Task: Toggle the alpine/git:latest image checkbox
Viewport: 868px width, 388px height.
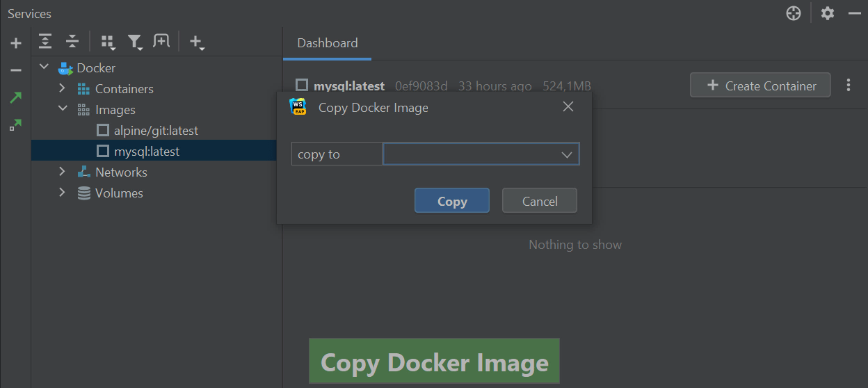Action: tap(103, 131)
